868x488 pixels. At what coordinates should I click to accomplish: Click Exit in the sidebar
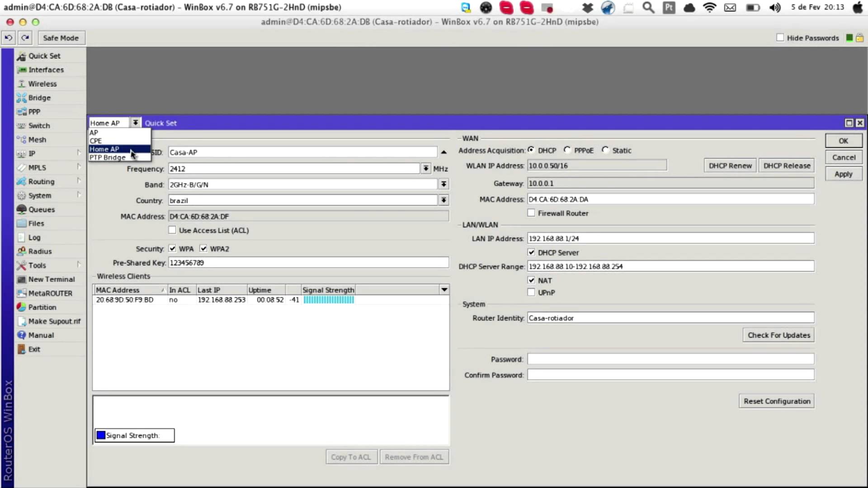tap(34, 349)
